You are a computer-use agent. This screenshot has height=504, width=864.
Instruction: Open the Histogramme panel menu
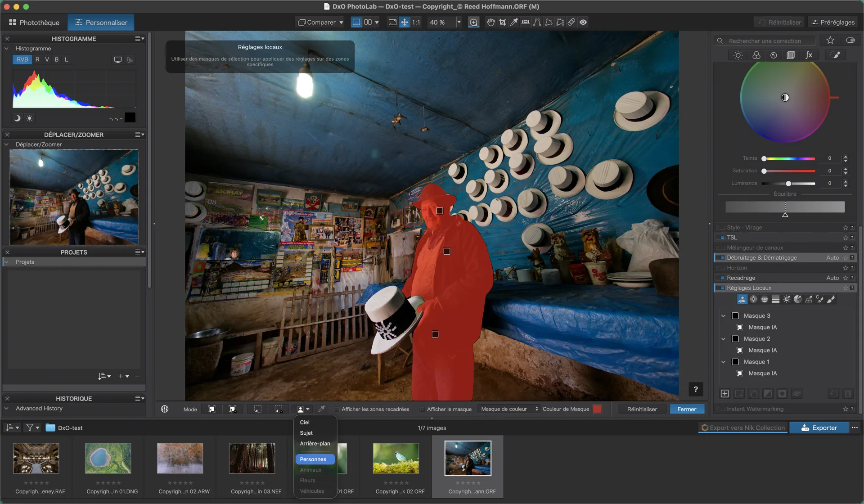pos(139,39)
